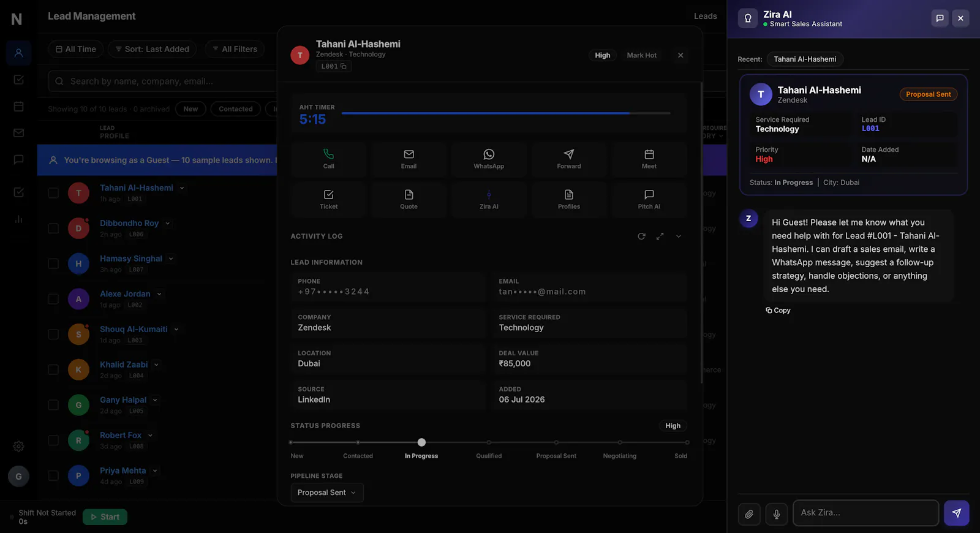
Task: Copy Zira's greeting message
Action: 778,311
